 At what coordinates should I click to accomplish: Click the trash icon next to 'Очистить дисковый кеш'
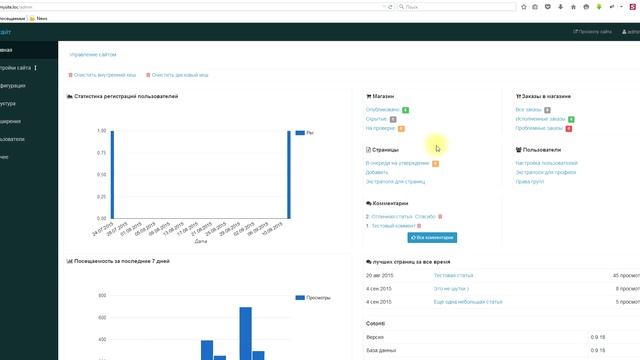148,75
